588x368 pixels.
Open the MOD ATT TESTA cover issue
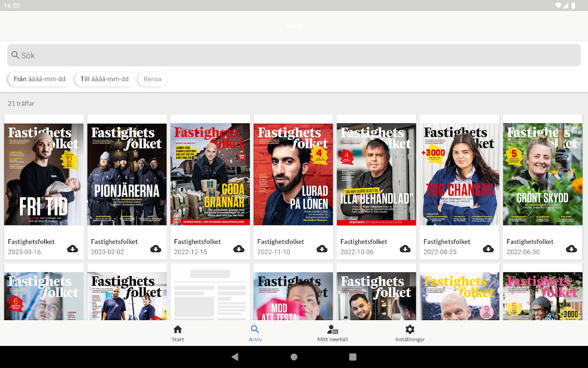(x=294, y=296)
